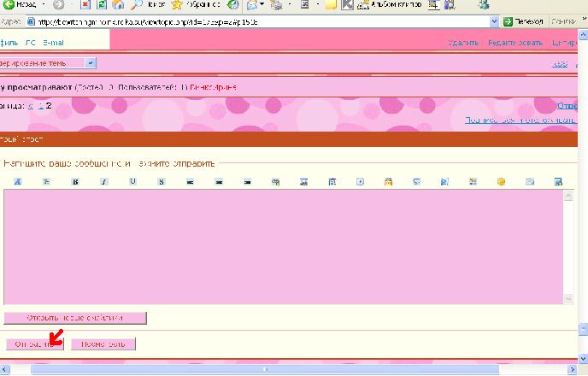
Task: Click the Print toolbar icon
Action: (x=277, y=4)
